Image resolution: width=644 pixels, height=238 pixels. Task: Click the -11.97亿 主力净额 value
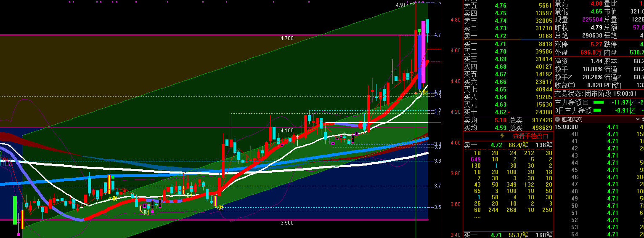pos(623,102)
